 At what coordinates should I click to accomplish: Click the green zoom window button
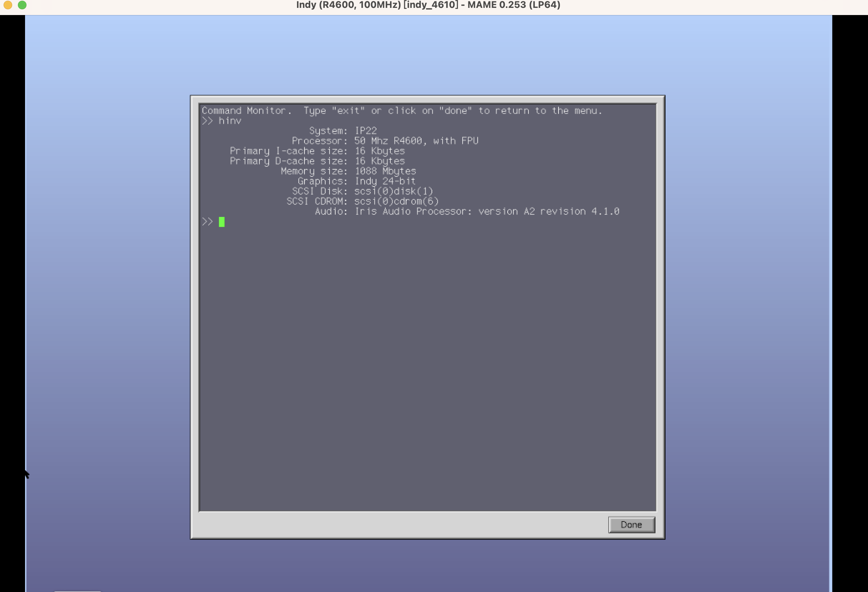tap(23, 5)
